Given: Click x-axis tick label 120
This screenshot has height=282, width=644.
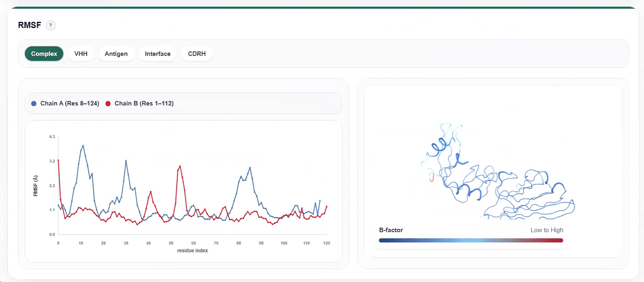Looking at the screenshot, I should [327, 243].
